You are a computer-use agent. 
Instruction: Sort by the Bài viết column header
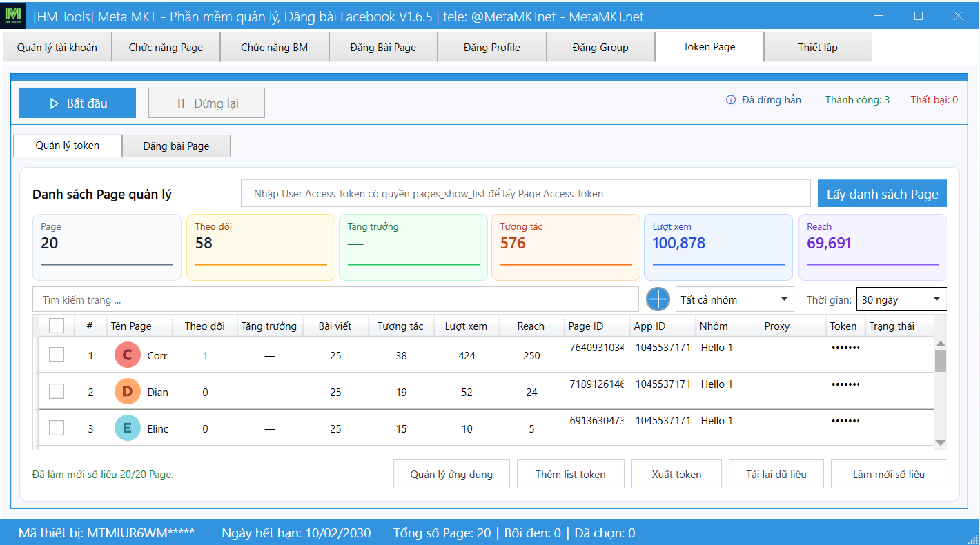[x=335, y=326]
